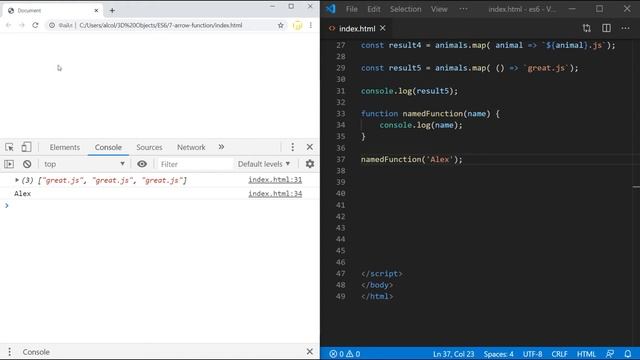
Task: Click the feedback icon in status bar
Action: pyautogui.click(x=610, y=354)
